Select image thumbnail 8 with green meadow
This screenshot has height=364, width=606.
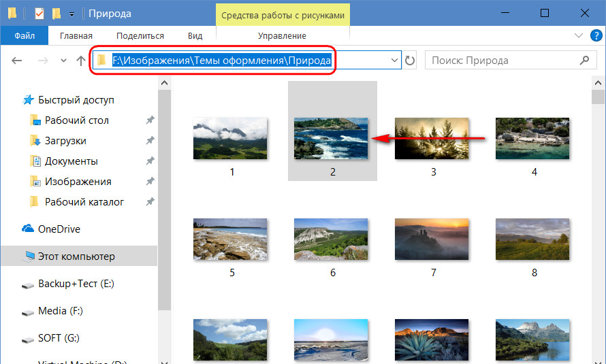point(532,239)
